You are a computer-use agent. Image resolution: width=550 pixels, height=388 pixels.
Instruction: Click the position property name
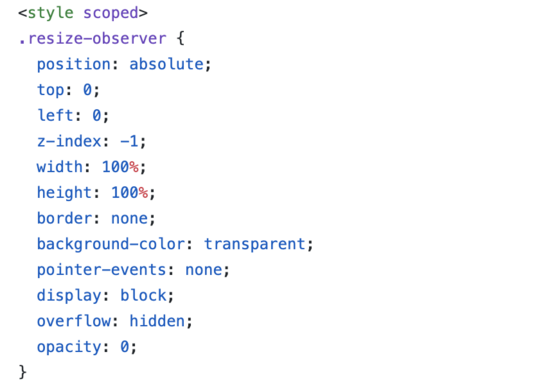pyautogui.click(x=74, y=65)
